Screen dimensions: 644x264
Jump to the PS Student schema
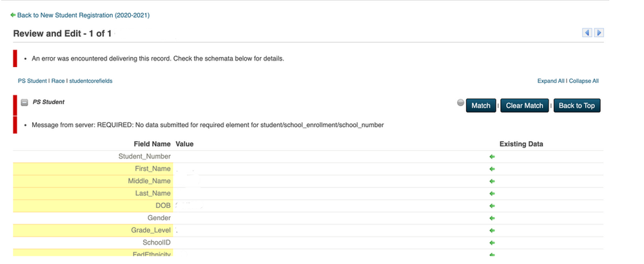tap(32, 81)
